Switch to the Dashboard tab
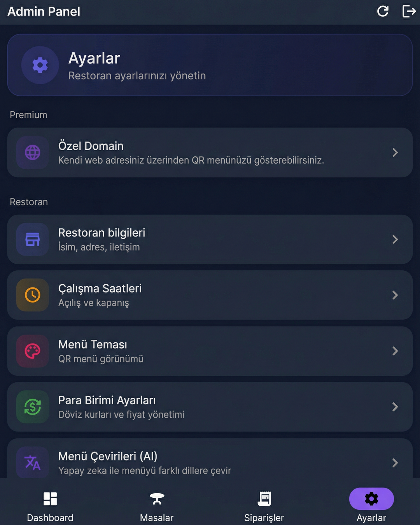420x525 pixels. pos(50,504)
